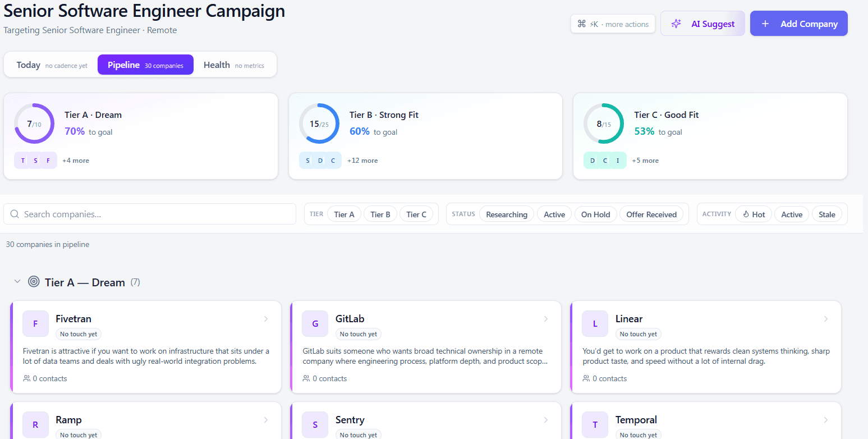The width and height of the screenshot is (868, 439).
Task: Open the more actions command palette
Action: click(613, 24)
